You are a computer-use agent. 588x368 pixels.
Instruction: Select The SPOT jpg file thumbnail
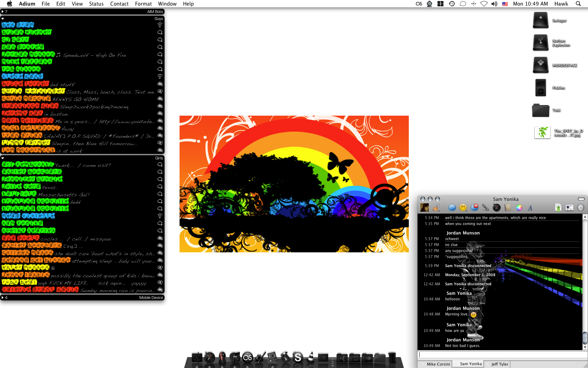(x=542, y=132)
